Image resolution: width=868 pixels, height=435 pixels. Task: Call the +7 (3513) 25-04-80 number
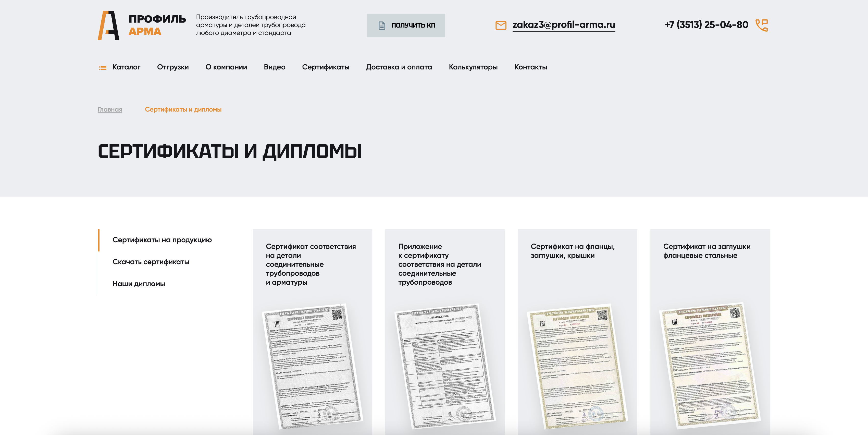(x=706, y=25)
